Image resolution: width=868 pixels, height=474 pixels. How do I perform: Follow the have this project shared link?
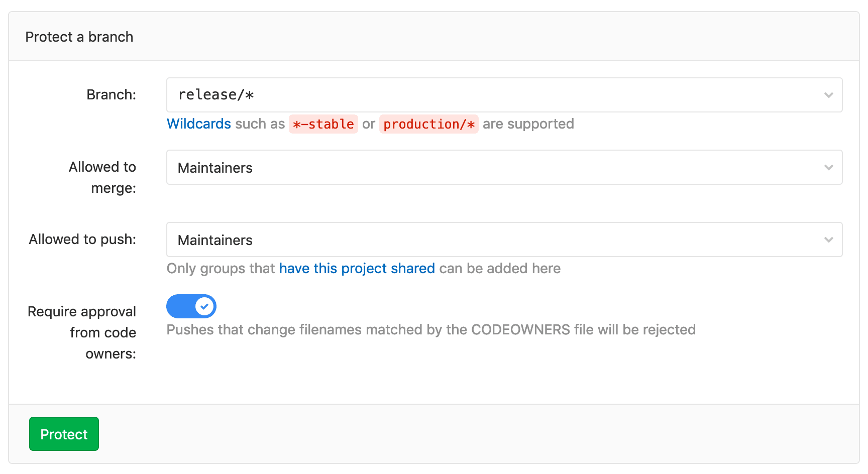click(x=357, y=268)
